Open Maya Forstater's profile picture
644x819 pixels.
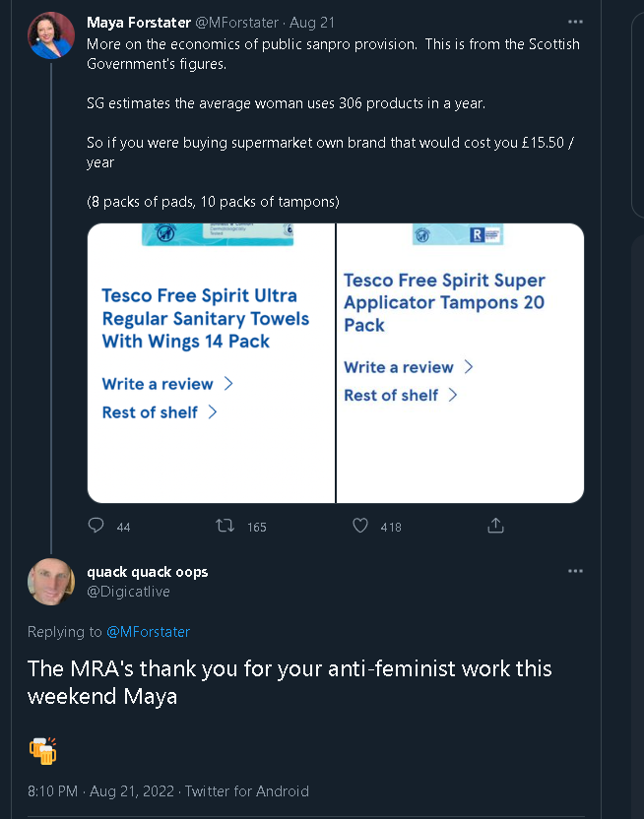coord(50,35)
